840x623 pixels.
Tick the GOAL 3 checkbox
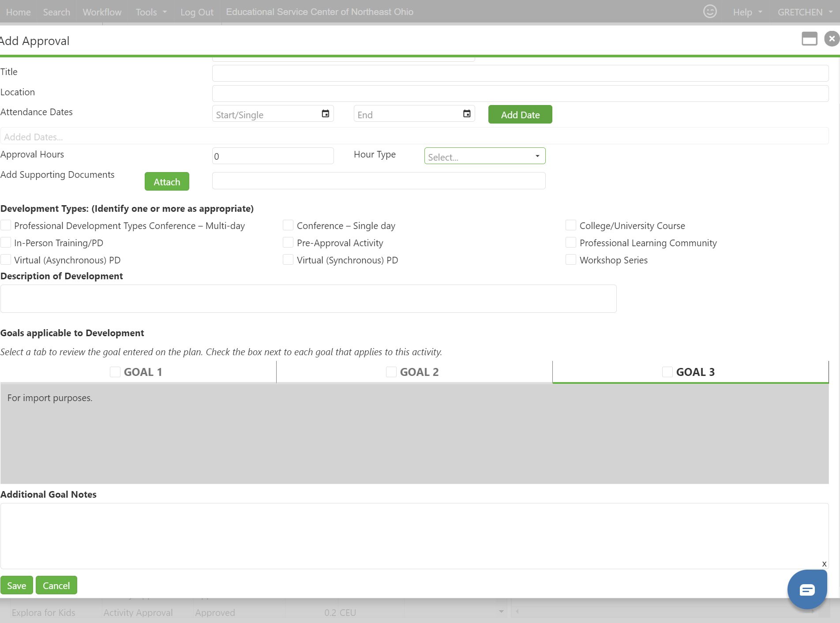667,372
